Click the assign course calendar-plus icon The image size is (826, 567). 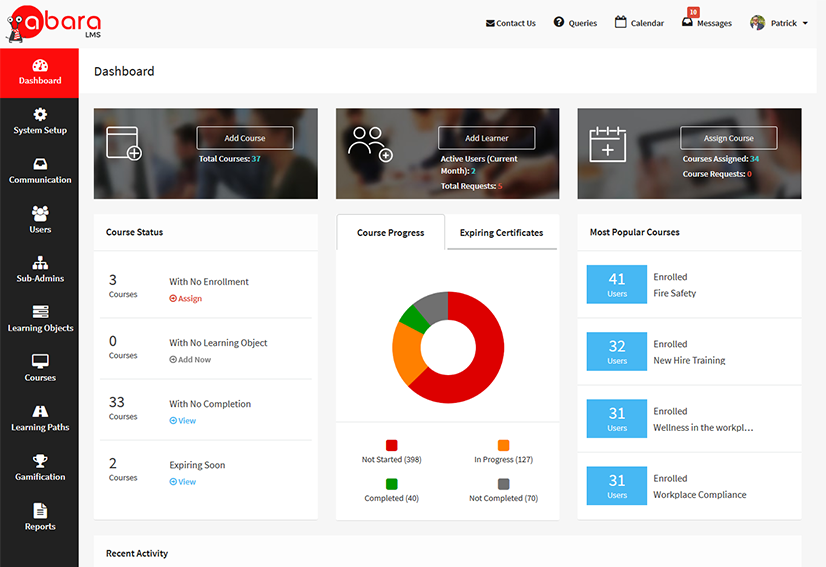pyautogui.click(x=607, y=144)
